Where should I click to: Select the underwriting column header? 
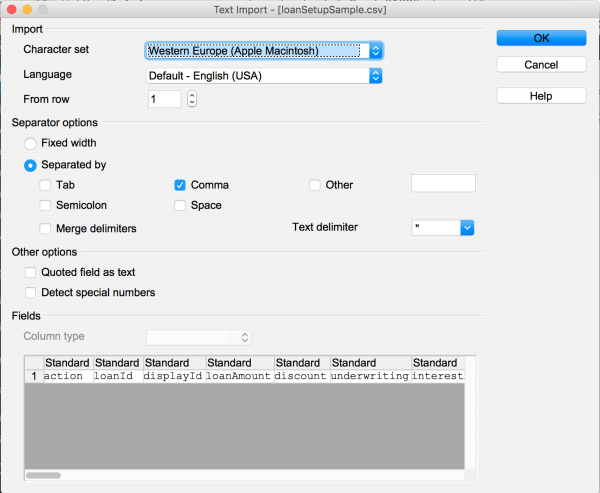pos(371,362)
